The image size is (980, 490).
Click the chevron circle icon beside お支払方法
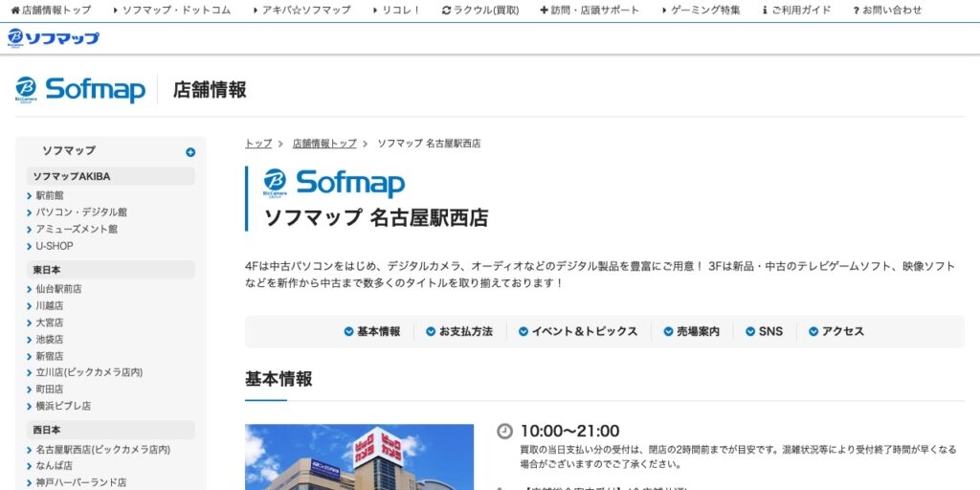(431, 331)
